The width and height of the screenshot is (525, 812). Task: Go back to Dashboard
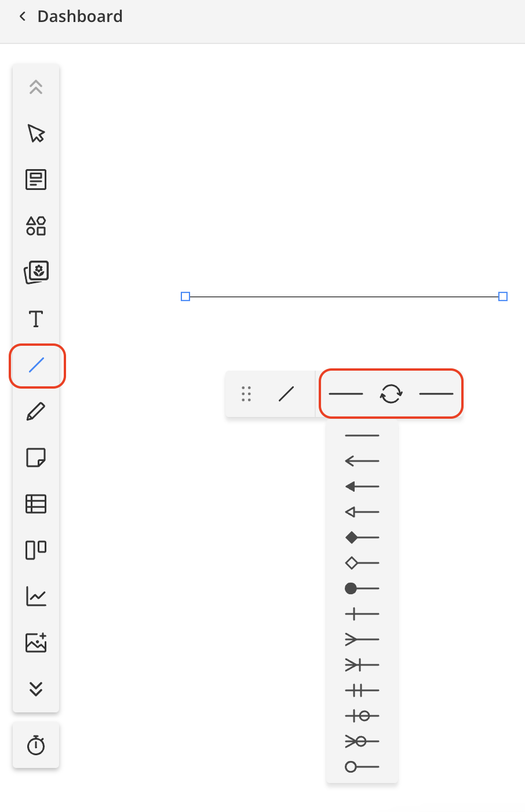(71, 16)
